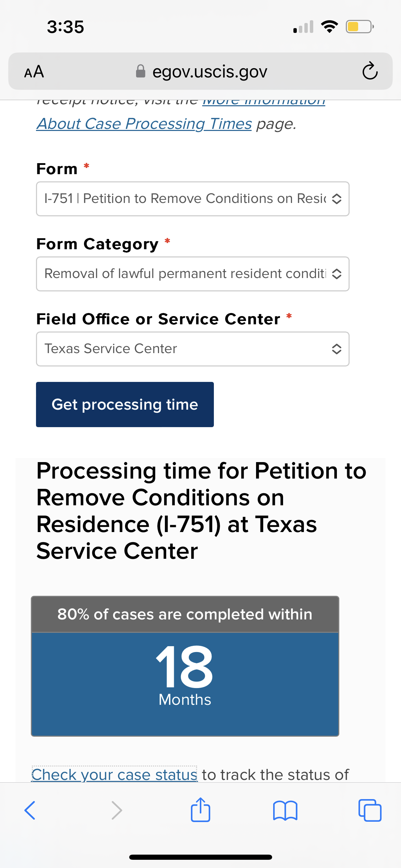Open the Safari bookmarks book icon

coord(285,810)
